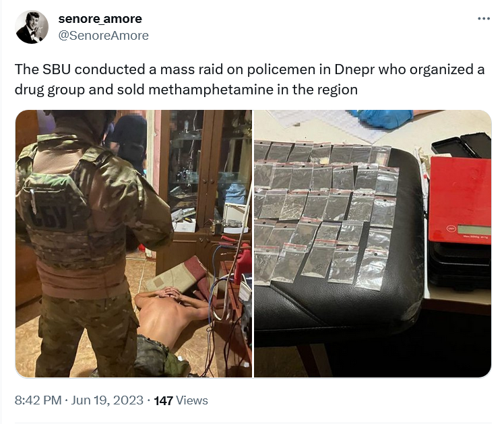
Task: Click the plastic baggies on black seat
Action: (326, 212)
